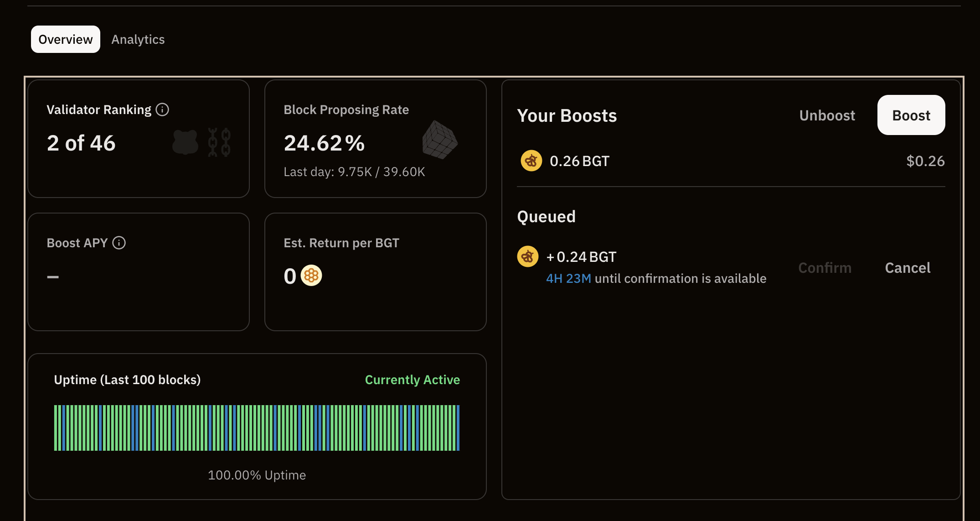Image resolution: width=980 pixels, height=521 pixels.
Task: Click the queued boost BGT coin icon
Action: pyautogui.click(x=528, y=256)
